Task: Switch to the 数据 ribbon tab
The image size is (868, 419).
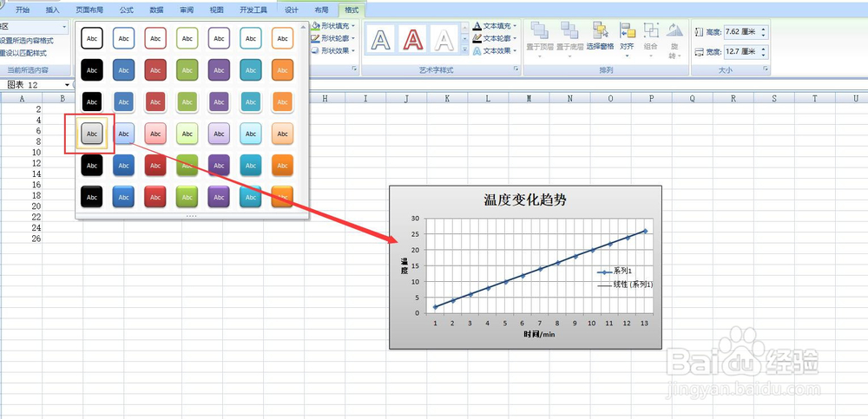Action: pyautogui.click(x=156, y=10)
